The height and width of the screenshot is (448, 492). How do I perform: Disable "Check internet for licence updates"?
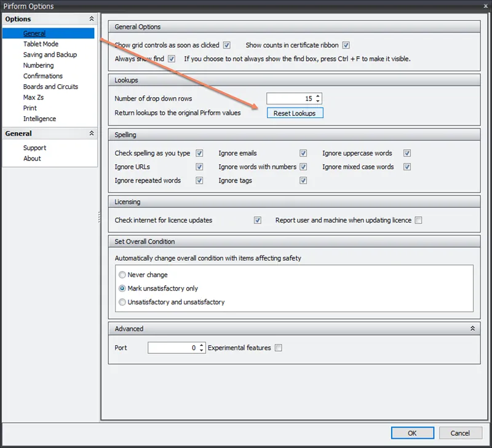click(x=257, y=219)
